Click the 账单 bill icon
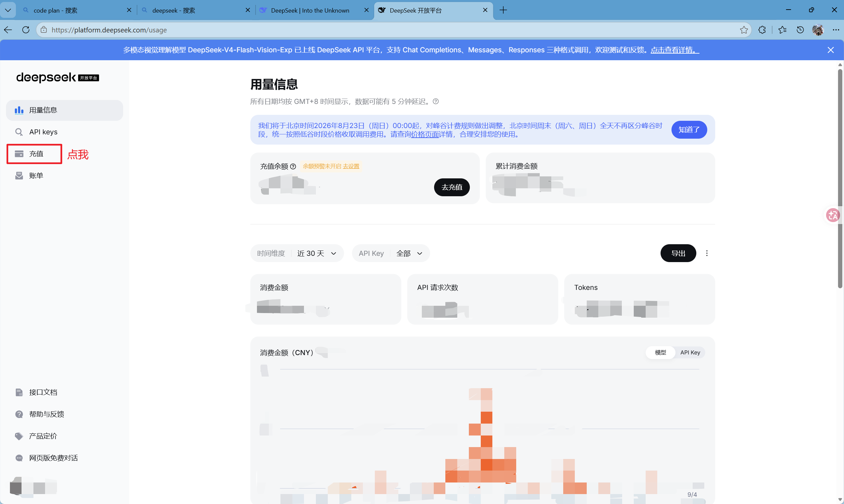The height and width of the screenshot is (504, 844). [19, 176]
